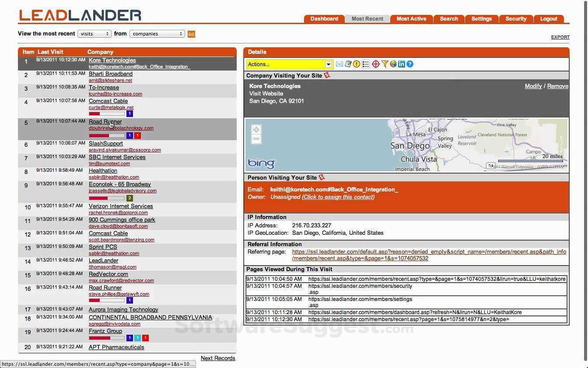Open the email message icon
Image resolution: width=588 pixels, height=368 pixels.
pos(339,64)
